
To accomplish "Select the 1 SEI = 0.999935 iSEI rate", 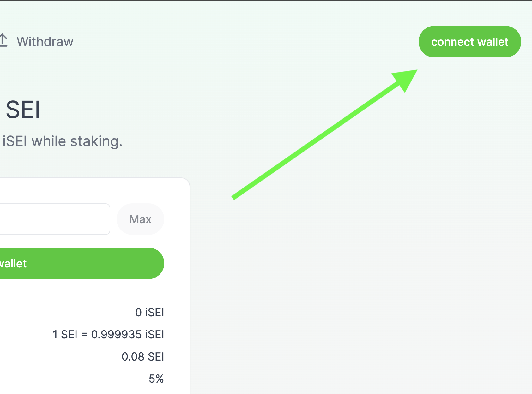I will click(x=108, y=335).
